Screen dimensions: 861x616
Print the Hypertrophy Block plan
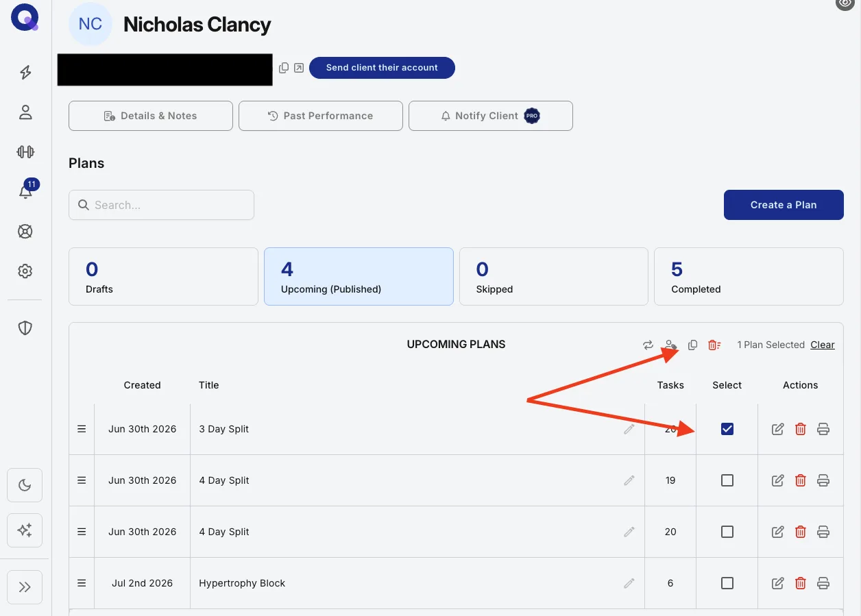[x=823, y=583]
